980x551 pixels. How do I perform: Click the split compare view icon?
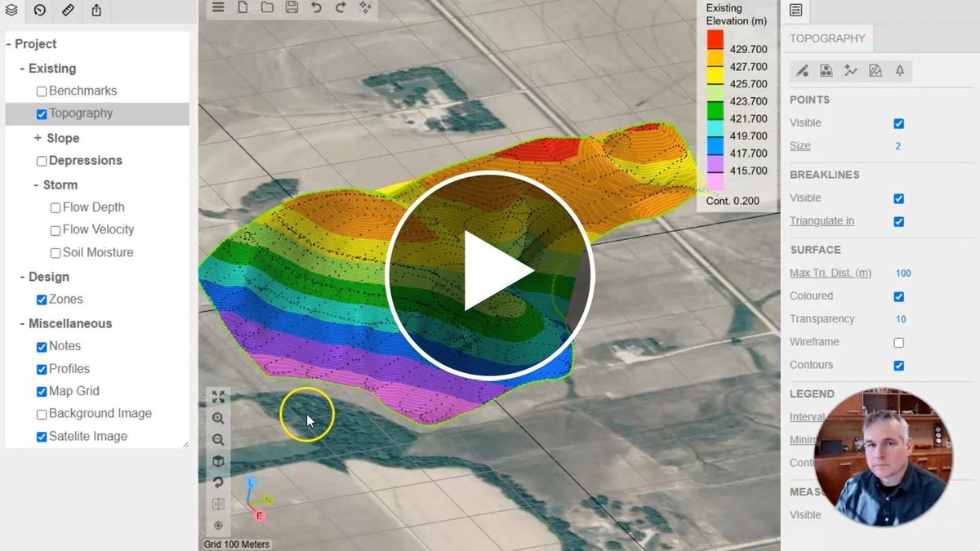(218, 504)
